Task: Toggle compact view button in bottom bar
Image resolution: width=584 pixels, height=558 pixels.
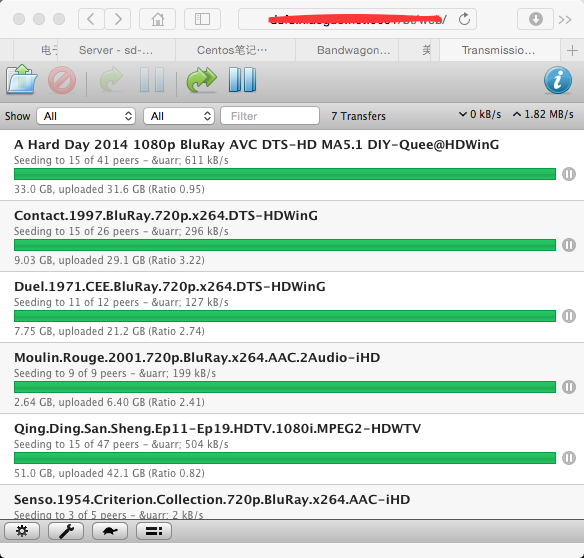Action: [x=154, y=531]
